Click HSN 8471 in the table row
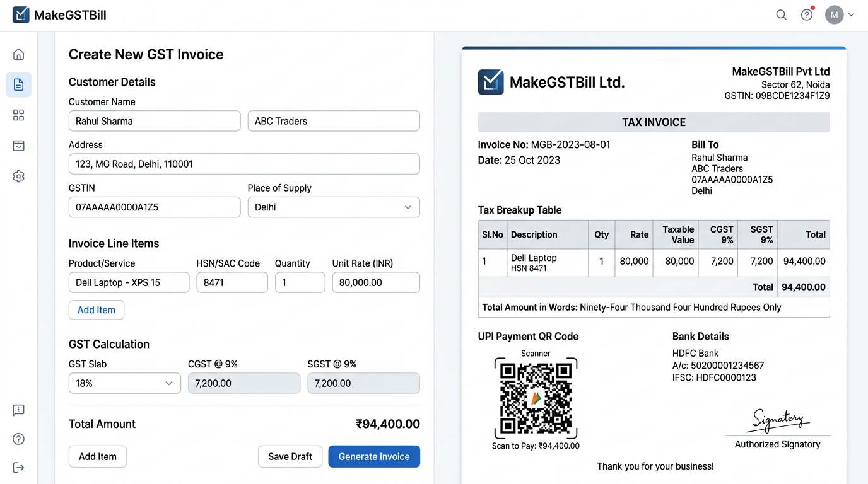868x484 pixels. pyautogui.click(x=529, y=268)
